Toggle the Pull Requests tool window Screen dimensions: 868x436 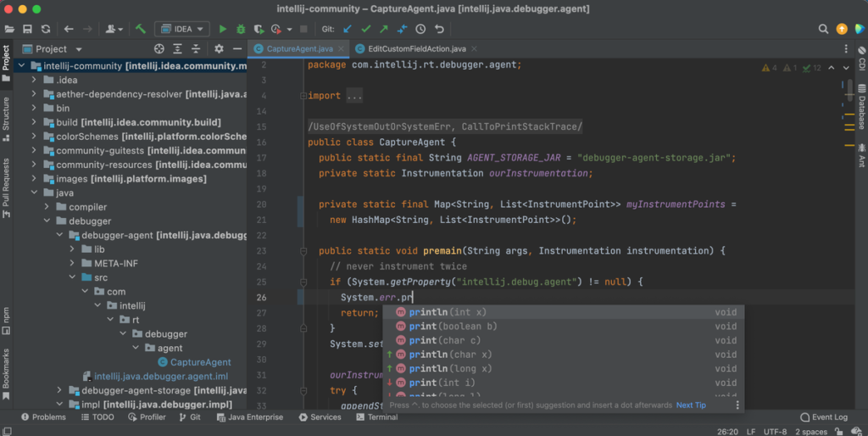pyautogui.click(x=6, y=187)
